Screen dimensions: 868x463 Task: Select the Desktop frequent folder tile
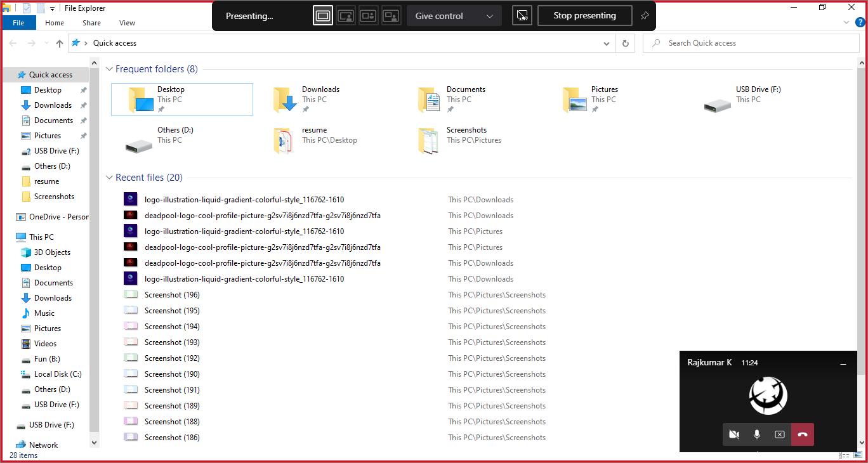tap(182, 100)
